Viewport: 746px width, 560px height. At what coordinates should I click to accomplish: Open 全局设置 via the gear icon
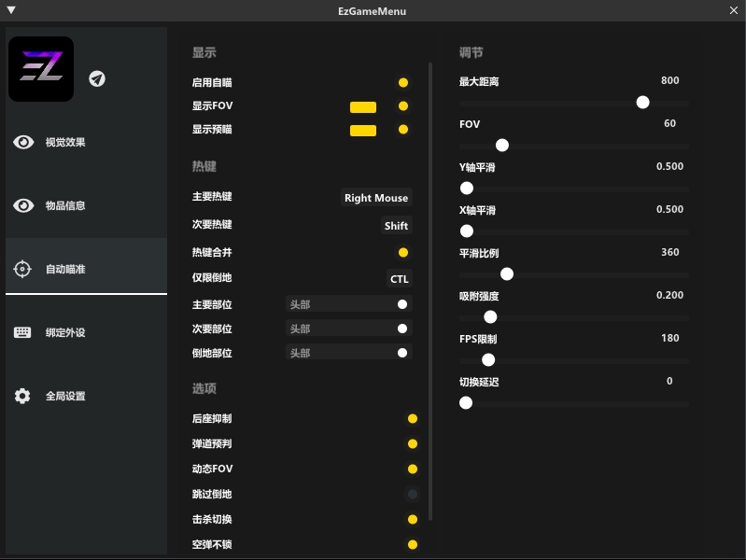pyautogui.click(x=23, y=396)
